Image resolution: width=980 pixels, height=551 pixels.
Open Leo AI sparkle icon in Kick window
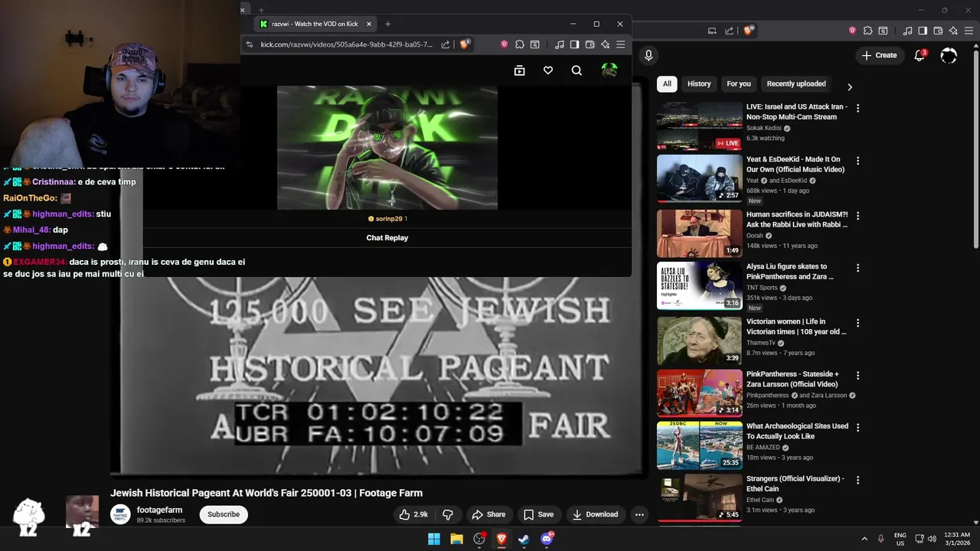click(606, 44)
